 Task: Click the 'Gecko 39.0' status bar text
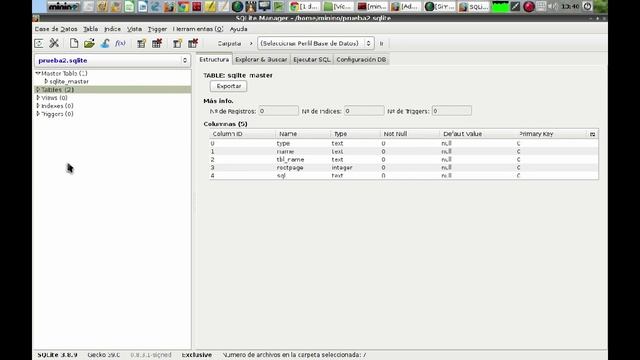click(x=104, y=355)
